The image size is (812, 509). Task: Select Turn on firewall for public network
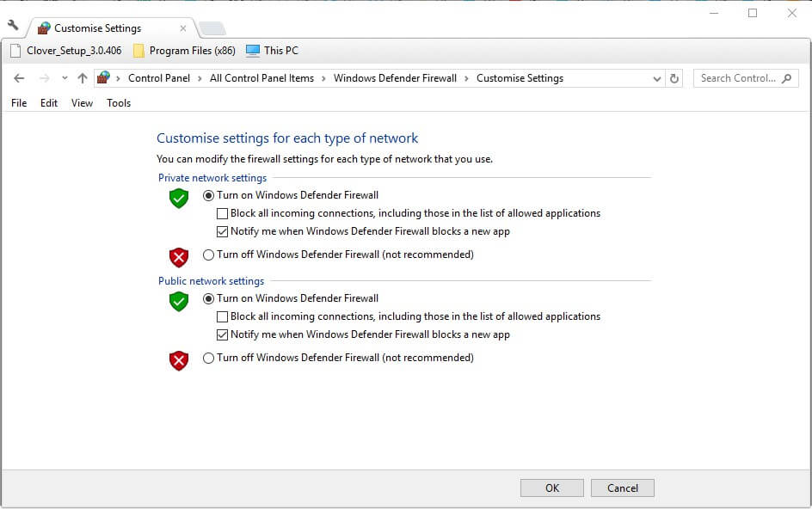[209, 298]
